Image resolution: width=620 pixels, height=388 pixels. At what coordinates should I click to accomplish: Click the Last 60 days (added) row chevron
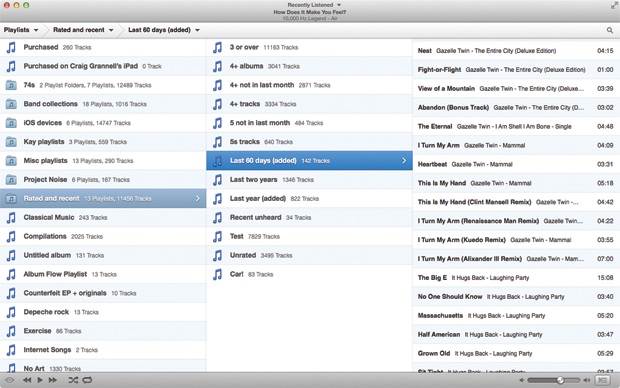(x=404, y=161)
